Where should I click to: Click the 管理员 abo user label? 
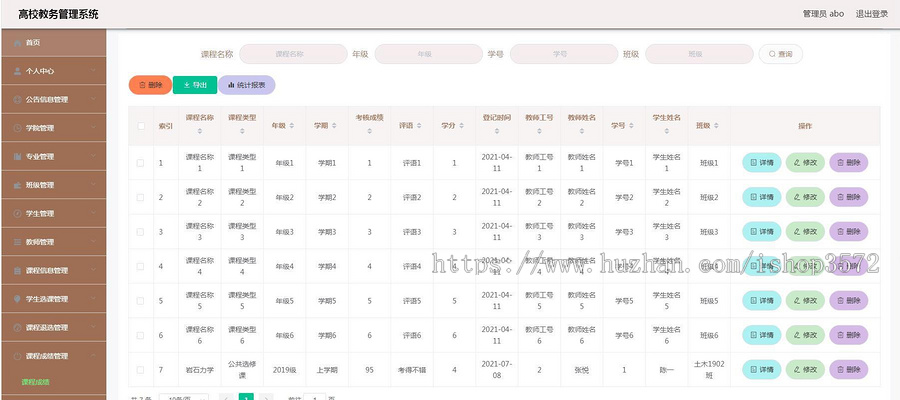click(x=823, y=14)
